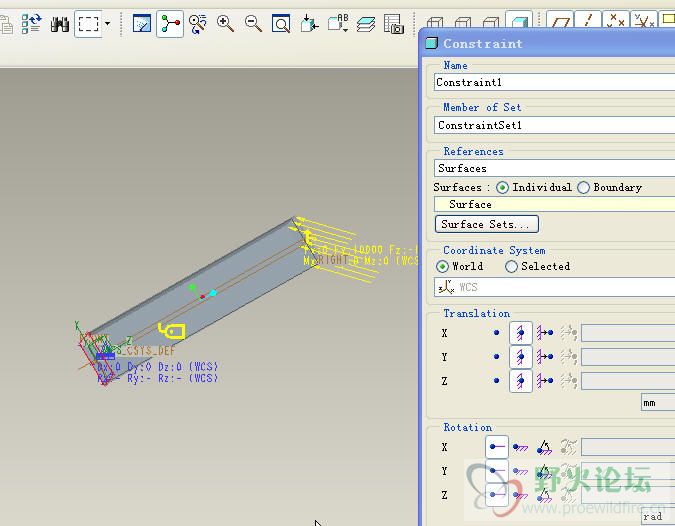Open the Layers icon
The width and height of the screenshot is (675, 526).
(366, 24)
